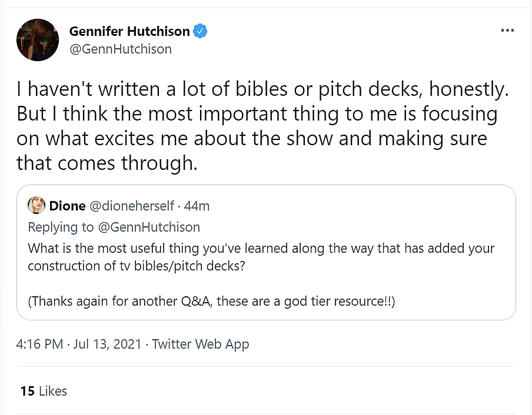Click the sentence starting "I haven't written"
The height and width of the screenshot is (415, 532).
[x=262, y=89]
